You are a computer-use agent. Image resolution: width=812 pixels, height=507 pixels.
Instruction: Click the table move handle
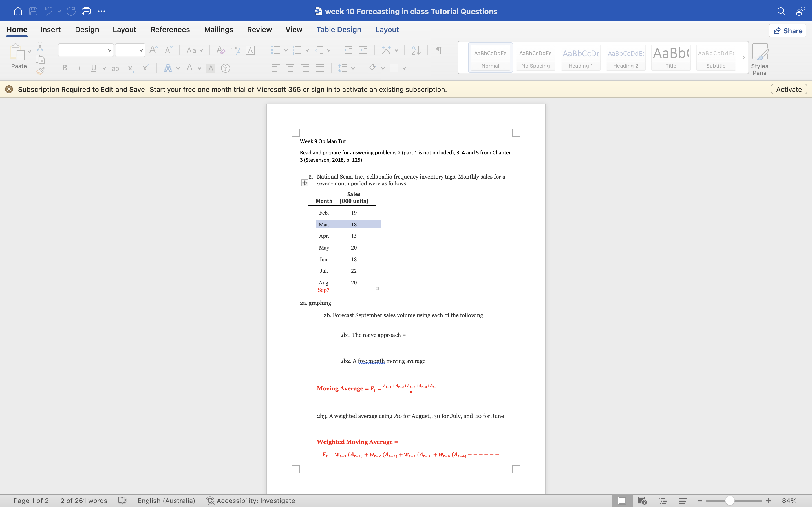(x=304, y=183)
